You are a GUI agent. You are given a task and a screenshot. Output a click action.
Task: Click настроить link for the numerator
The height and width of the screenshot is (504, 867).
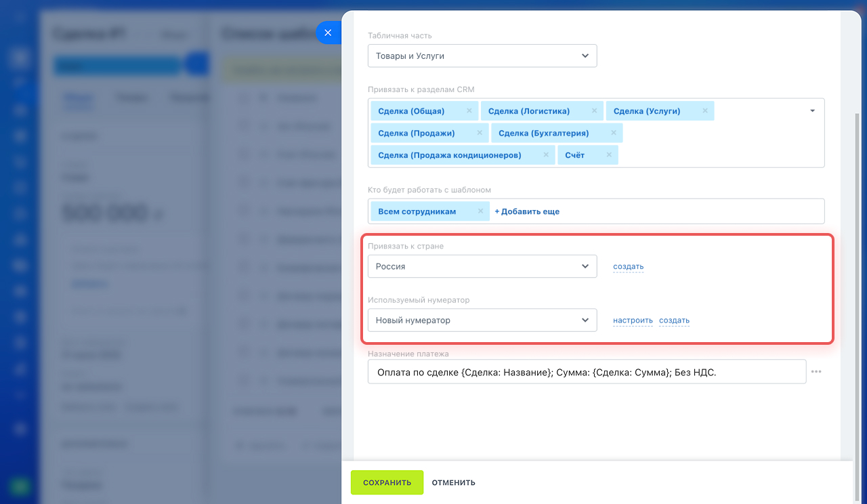click(x=633, y=321)
